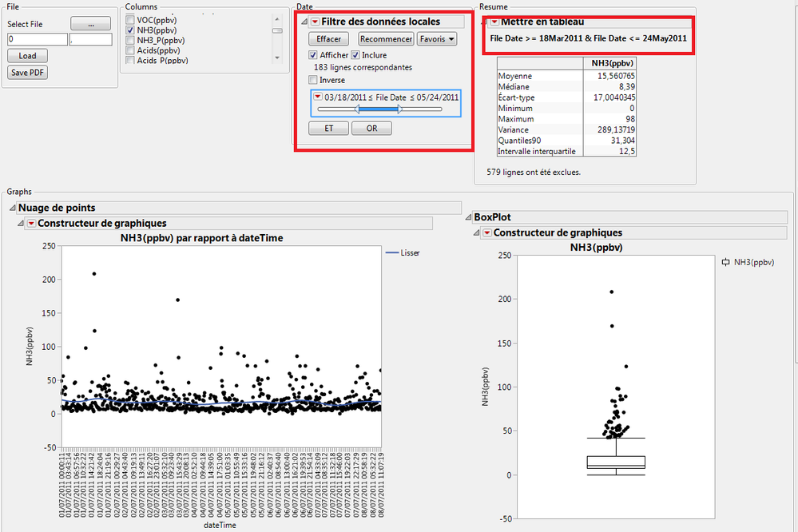
Task: Click the scatter plot title NH3(ppbv) par rapport à dateTime
Action: click(201, 238)
